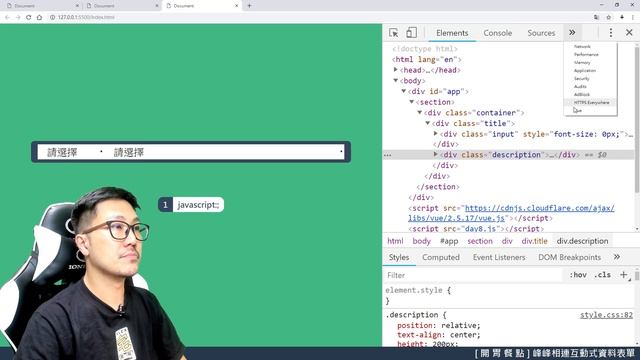The image size is (640, 360).
Task: Click body in the breadcrumb bar
Action: 422,241
